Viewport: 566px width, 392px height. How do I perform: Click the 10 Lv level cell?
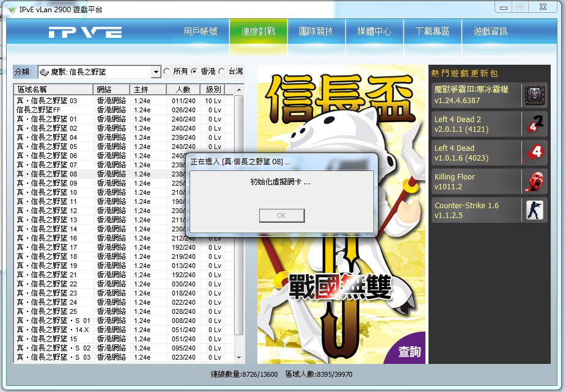[x=213, y=101]
